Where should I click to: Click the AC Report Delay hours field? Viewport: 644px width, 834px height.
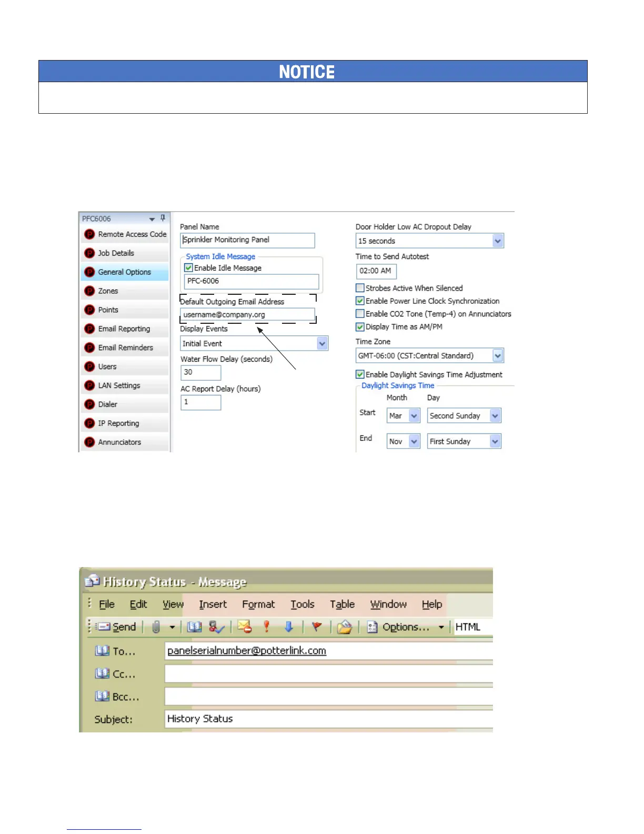(200, 402)
